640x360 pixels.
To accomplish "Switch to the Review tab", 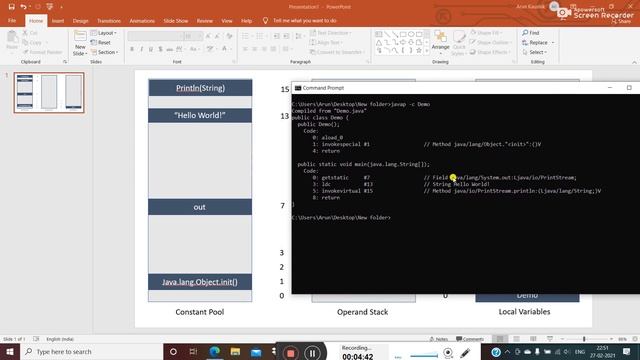I will tap(204, 20).
